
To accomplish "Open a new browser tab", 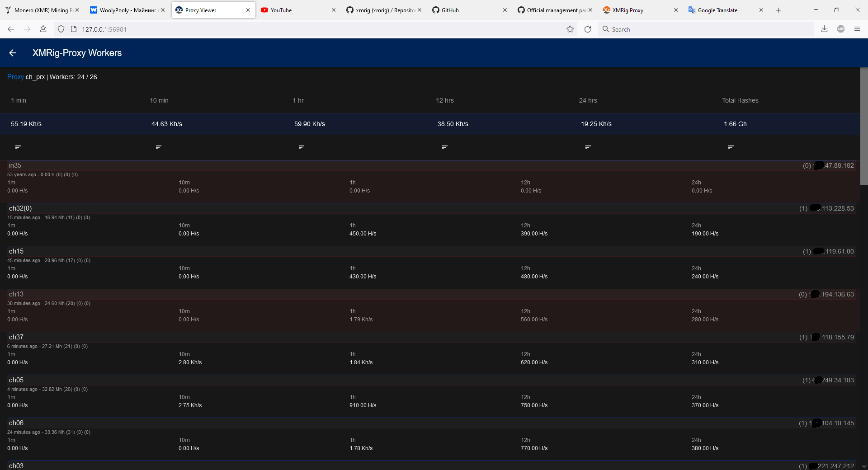I will tap(778, 10).
